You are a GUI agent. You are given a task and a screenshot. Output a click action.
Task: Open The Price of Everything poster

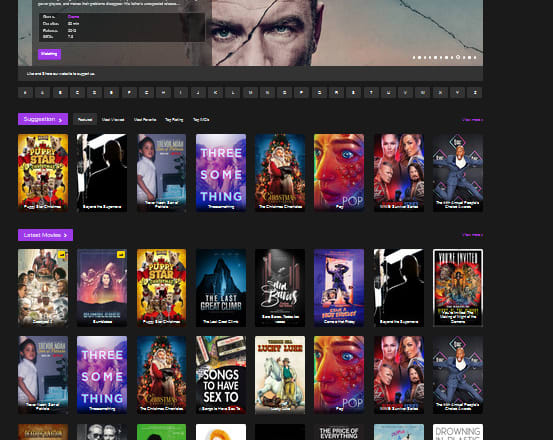(x=339, y=432)
